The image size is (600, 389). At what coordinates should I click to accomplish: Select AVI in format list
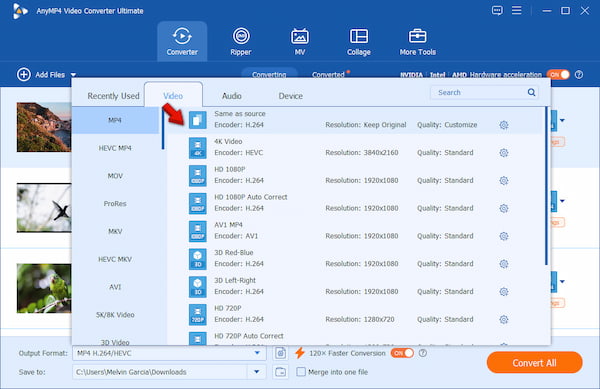pyautogui.click(x=115, y=287)
